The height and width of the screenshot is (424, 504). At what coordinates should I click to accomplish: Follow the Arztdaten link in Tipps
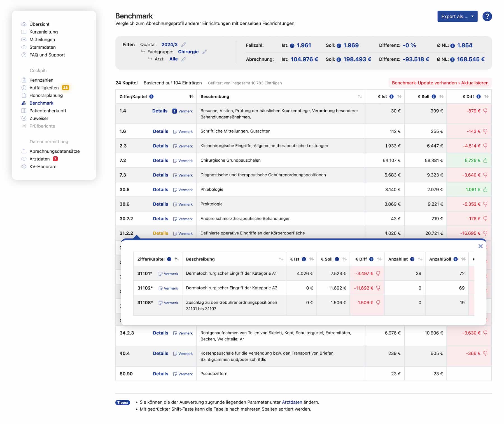pyautogui.click(x=292, y=402)
